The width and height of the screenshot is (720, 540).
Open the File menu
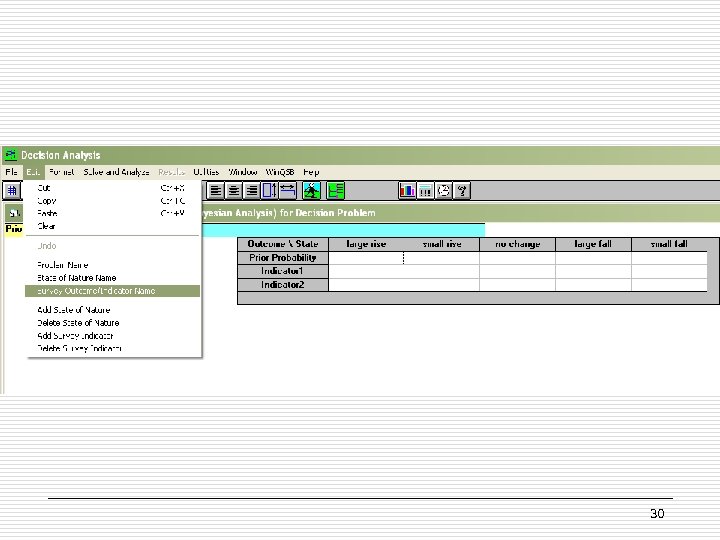11,172
